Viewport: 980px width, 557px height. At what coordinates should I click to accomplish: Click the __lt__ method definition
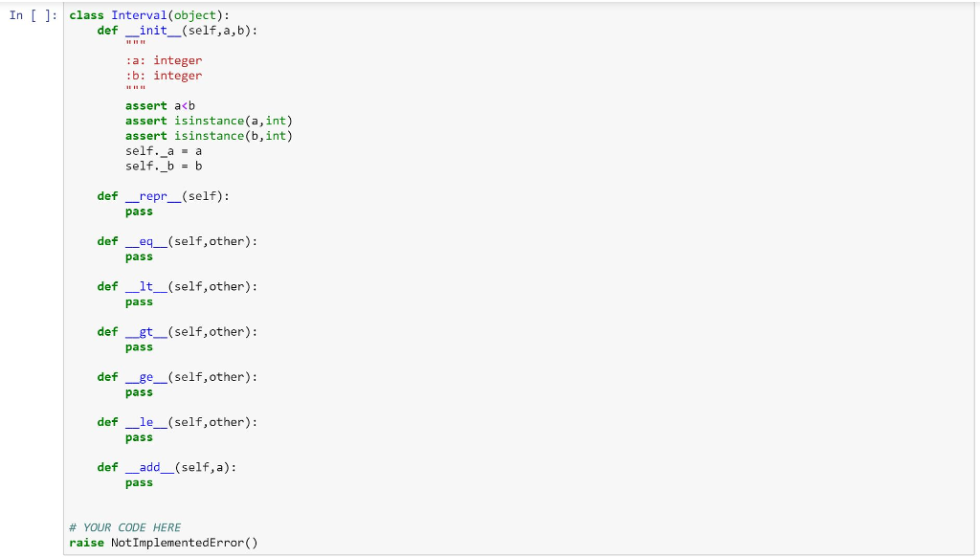click(x=177, y=287)
